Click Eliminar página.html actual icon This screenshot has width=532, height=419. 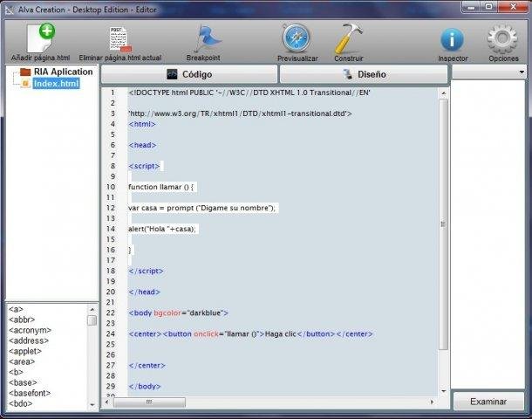pyautogui.click(x=120, y=39)
